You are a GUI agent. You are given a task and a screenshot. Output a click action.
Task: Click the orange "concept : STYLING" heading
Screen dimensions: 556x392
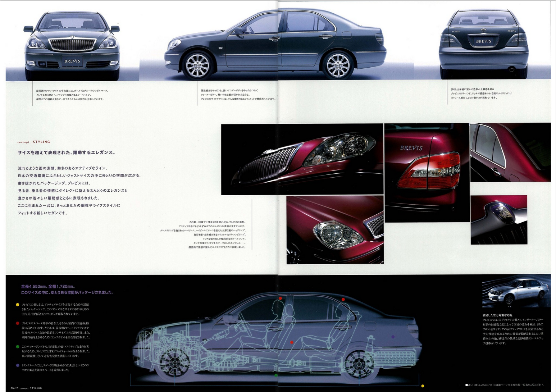pos(34,142)
